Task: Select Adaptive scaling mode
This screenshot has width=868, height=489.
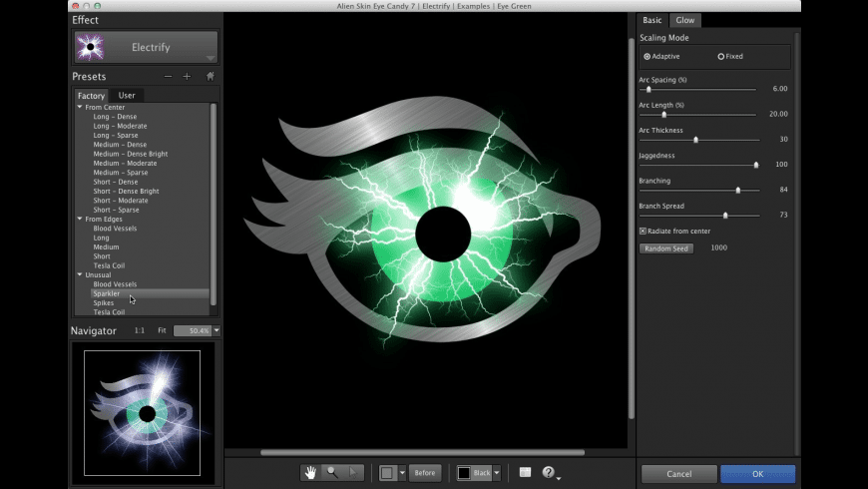Action: [x=648, y=57]
